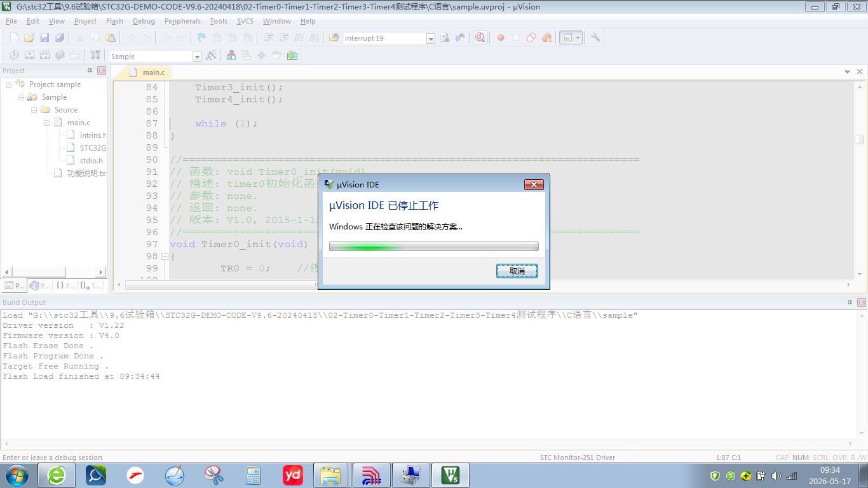Viewport: 868px width, 488px height.
Task: Close the main.c editor tab with X
Action: click(861, 72)
